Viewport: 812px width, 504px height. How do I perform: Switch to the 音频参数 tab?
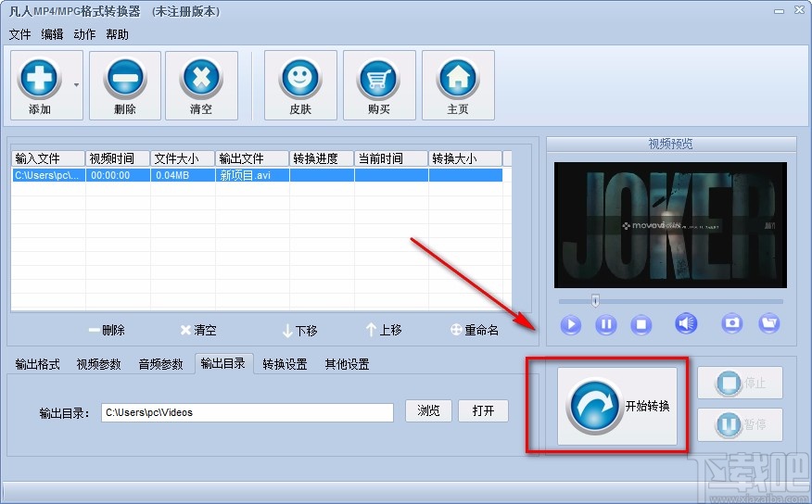click(x=160, y=364)
